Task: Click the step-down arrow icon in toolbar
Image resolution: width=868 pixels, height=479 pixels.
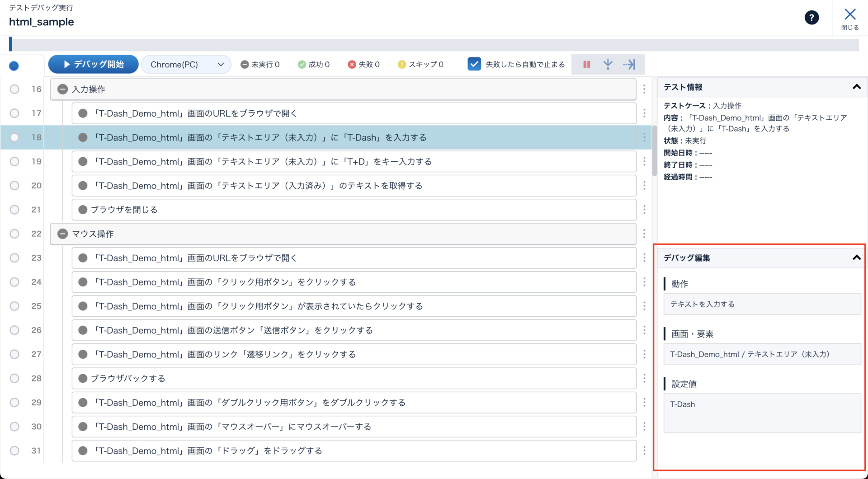Action: pyautogui.click(x=608, y=65)
